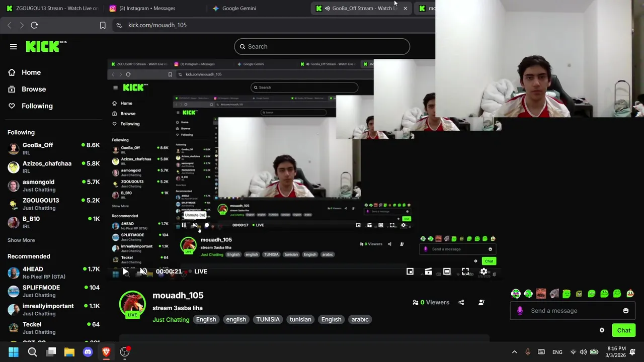644x362 pixels.
Task: Open chat settings gear beside Chat button
Action: [x=602, y=330]
